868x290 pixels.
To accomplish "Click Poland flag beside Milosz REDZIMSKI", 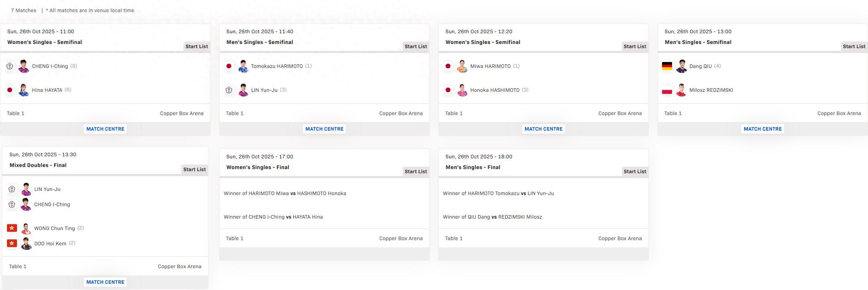I will [x=667, y=90].
